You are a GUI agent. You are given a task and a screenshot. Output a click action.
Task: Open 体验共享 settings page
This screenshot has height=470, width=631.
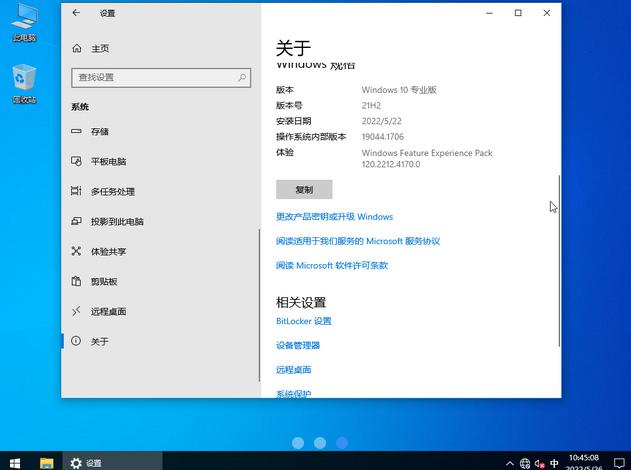tap(161, 251)
